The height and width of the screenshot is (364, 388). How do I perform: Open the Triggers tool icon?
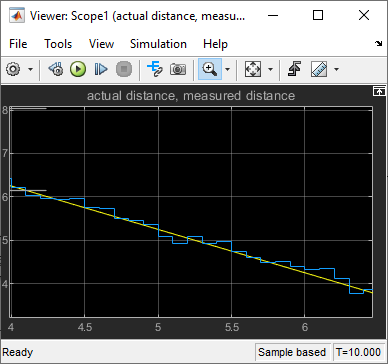click(x=294, y=69)
